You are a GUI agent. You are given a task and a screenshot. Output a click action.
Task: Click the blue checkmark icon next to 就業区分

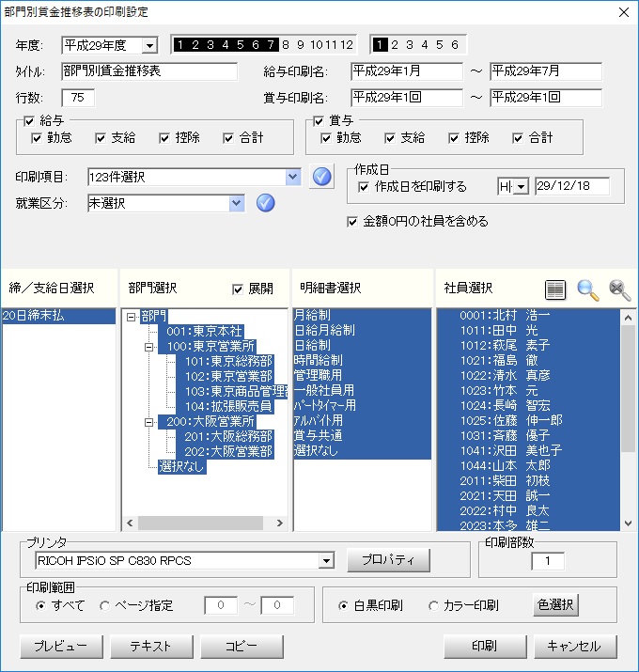[265, 203]
